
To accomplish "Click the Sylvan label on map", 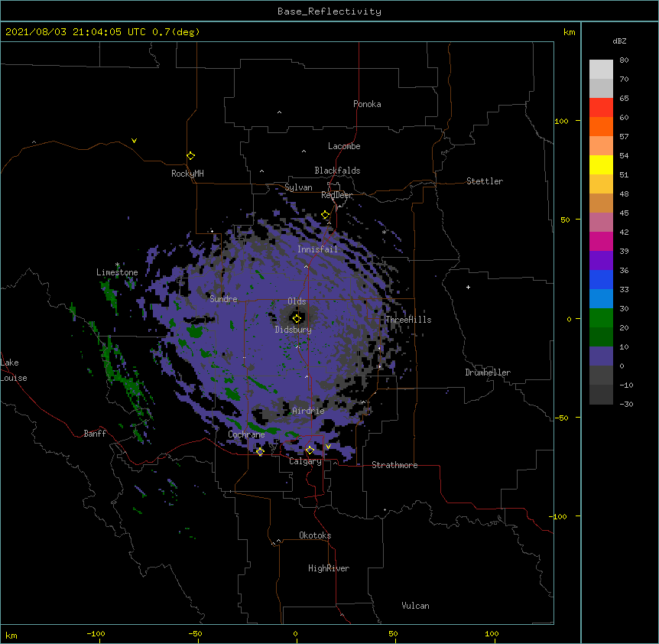I will (x=298, y=187).
